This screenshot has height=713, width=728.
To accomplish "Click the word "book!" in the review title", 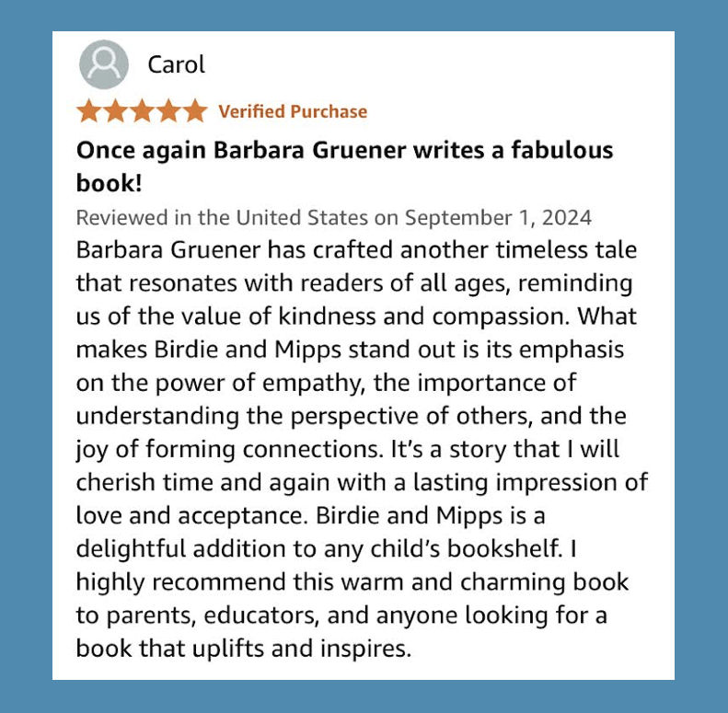I will pyautogui.click(x=109, y=183).
